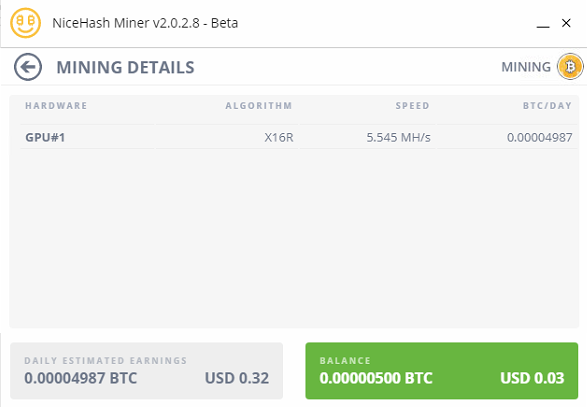The width and height of the screenshot is (587, 407).
Task: Click the 0.00004987 BTC/day table value
Action: tap(539, 137)
